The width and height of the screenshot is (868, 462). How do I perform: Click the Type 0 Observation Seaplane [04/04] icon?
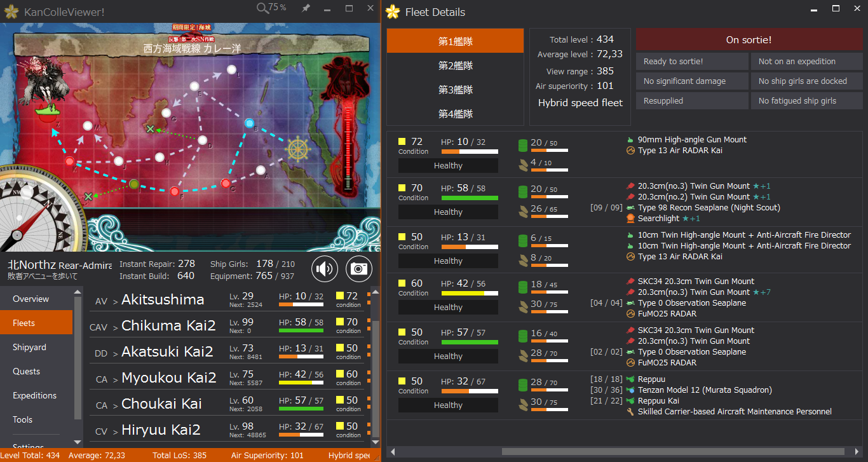(x=630, y=303)
